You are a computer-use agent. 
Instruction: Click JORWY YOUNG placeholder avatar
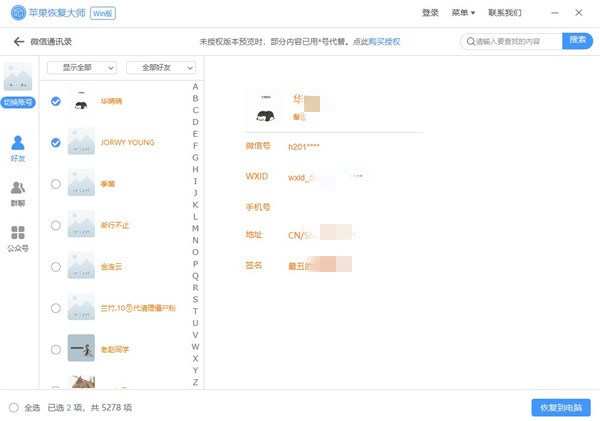(81, 141)
